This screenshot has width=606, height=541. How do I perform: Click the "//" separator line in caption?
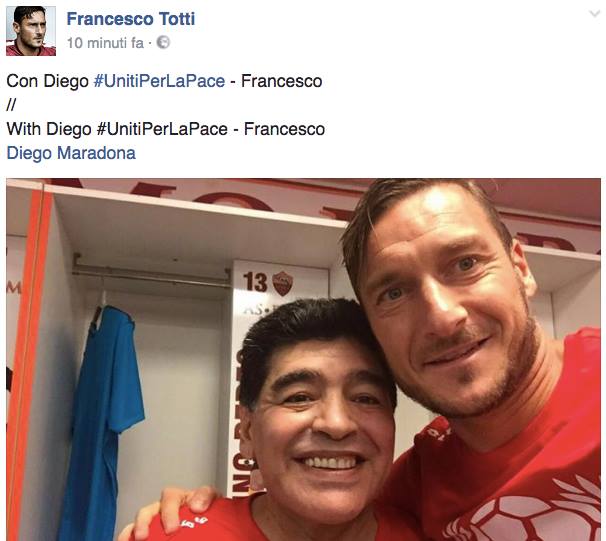click(11, 105)
